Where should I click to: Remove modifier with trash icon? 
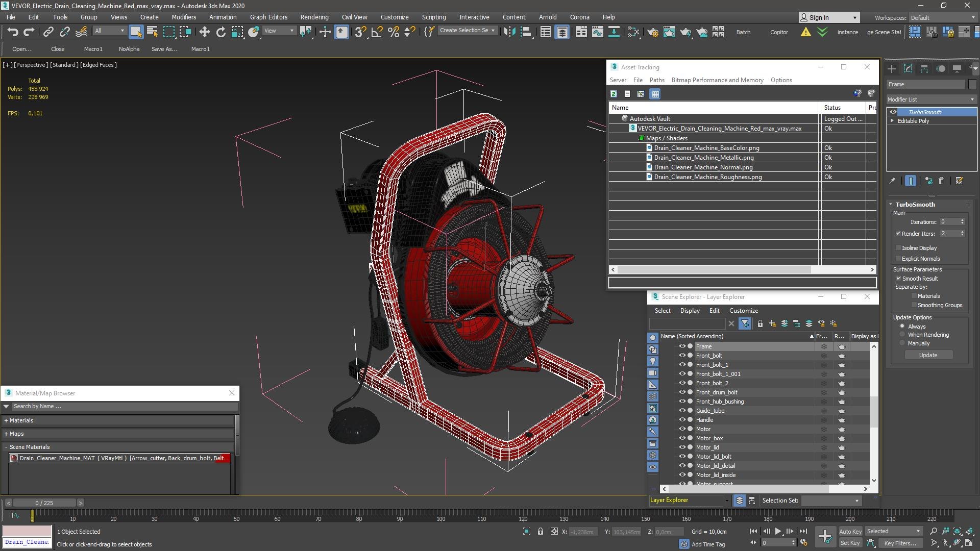coord(941,181)
